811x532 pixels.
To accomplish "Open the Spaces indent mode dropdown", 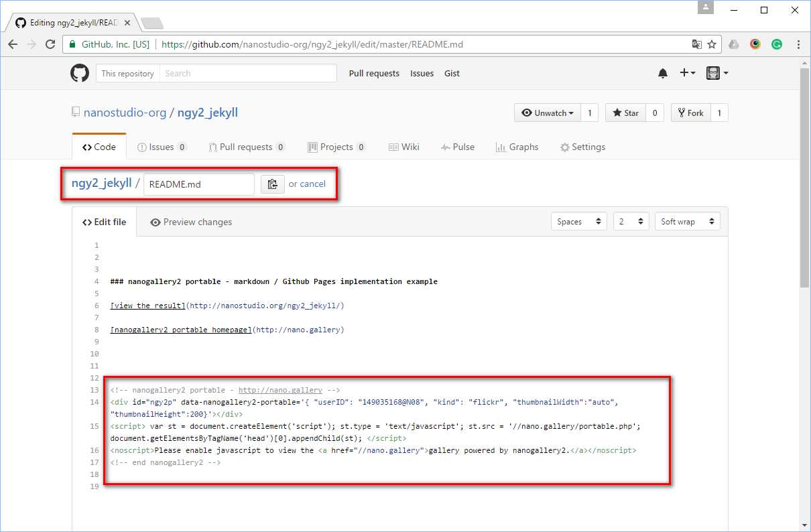I will pyautogui.click(x=579, y=221).
